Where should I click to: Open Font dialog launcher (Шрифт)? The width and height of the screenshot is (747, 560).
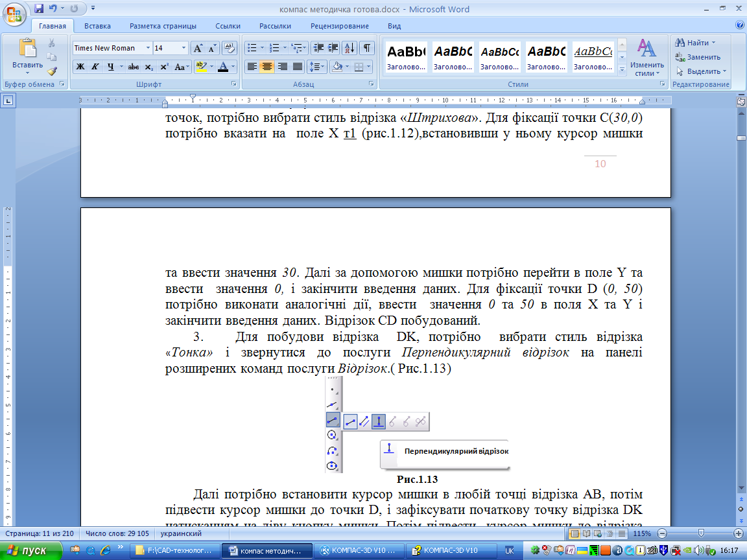click(x=234, y=84)
